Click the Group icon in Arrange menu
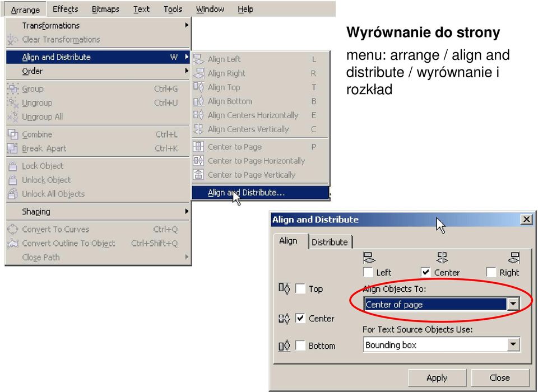Image resolution: width=538 pixels, height=392 pixels. (13, 88)
